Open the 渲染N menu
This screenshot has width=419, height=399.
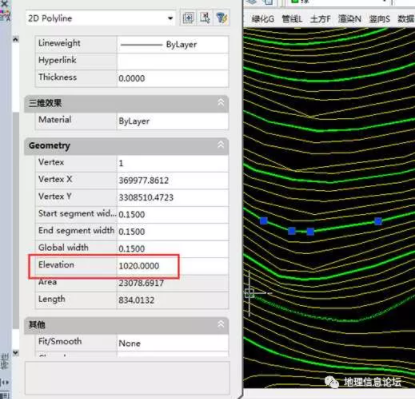[x=349, y=19]
